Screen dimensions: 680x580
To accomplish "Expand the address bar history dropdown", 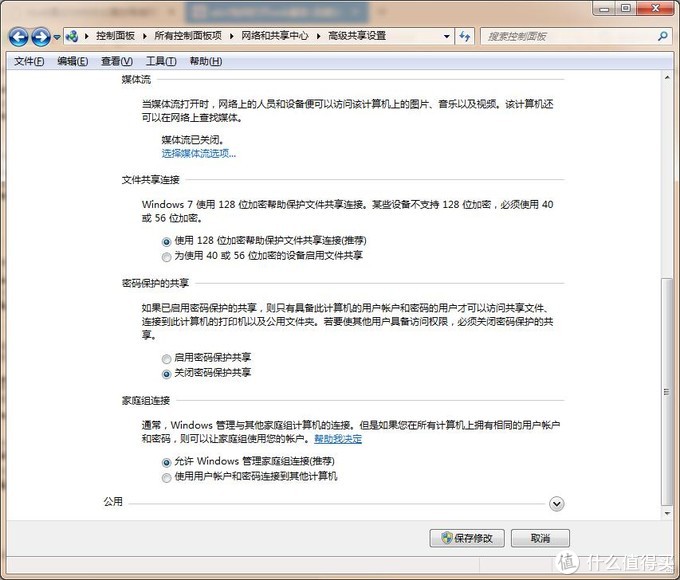I will pos(446,36).
